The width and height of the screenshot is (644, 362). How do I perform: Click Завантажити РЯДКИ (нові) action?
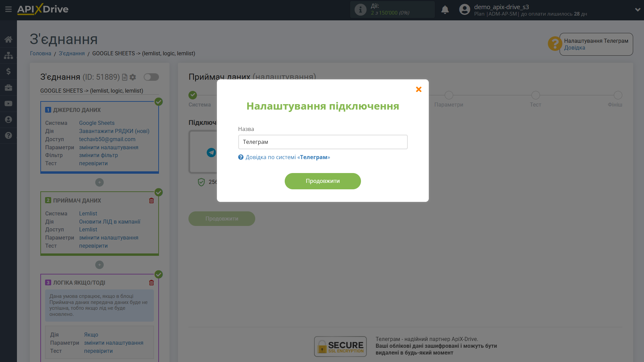(114, 131)
